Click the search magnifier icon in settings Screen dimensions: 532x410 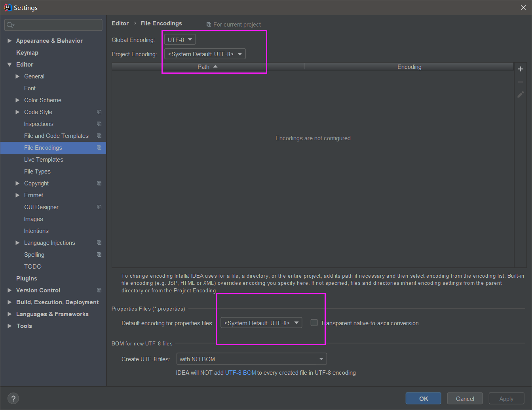coord(10,25)
